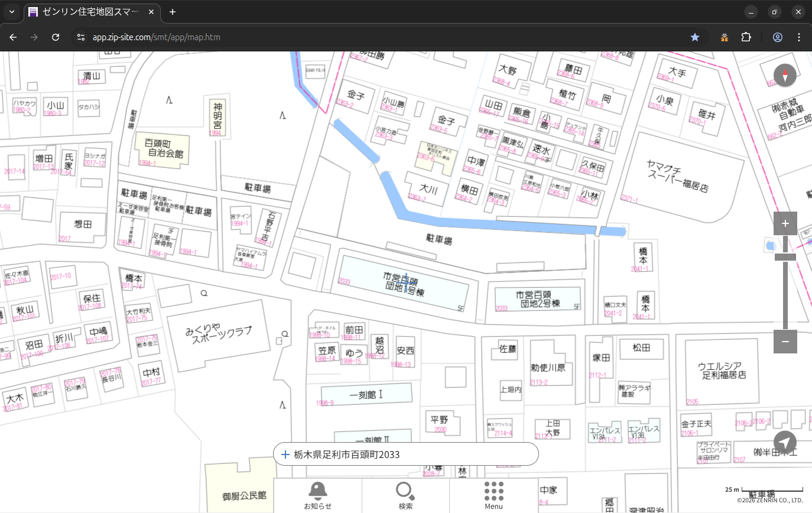Click the compass north indicator
The image size is (812, 513).
(x=785, y=76)
